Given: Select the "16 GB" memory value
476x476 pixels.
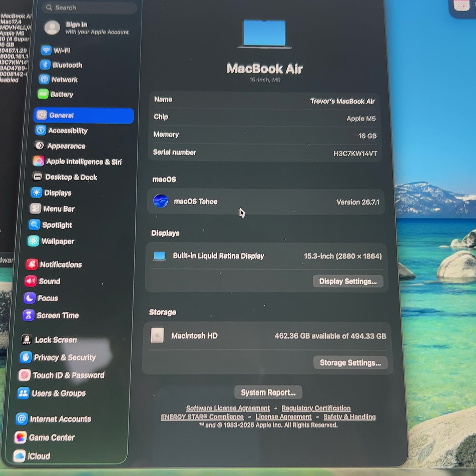Looking at the screenshot, I should pos(367,136).
